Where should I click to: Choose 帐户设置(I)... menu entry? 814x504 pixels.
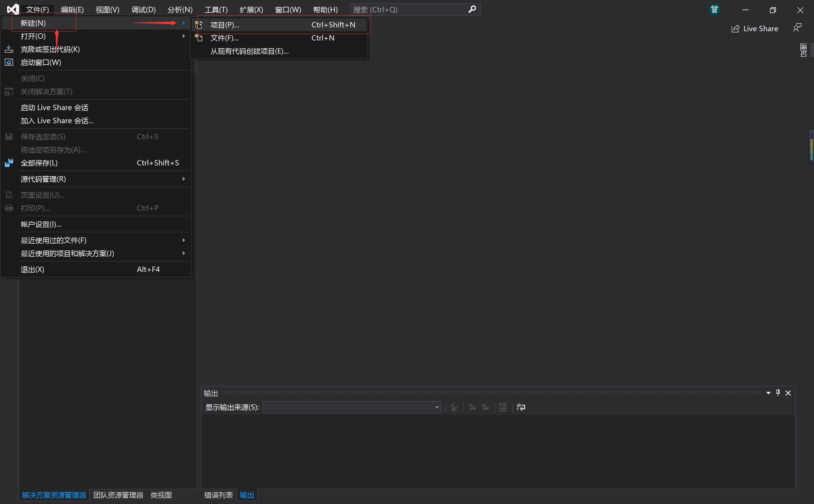tap(96, 224)
